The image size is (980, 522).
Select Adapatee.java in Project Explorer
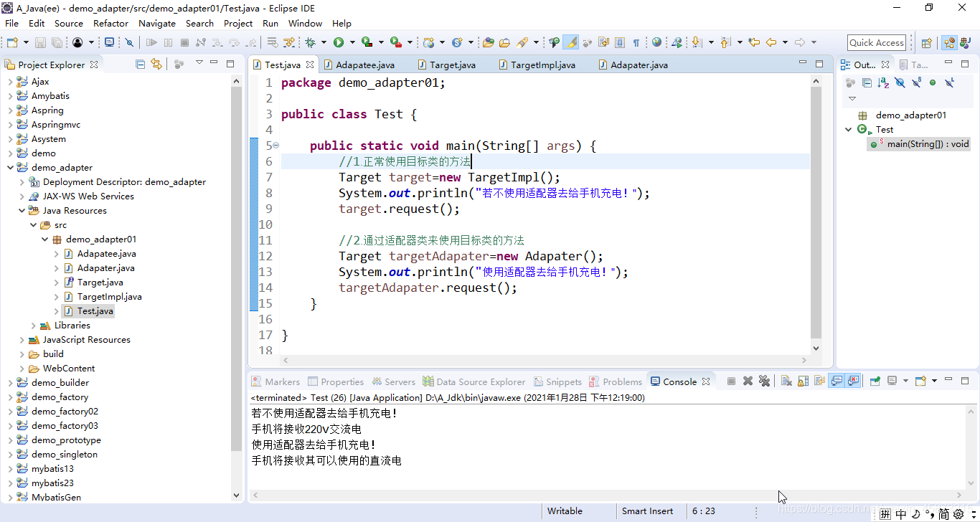106,254
